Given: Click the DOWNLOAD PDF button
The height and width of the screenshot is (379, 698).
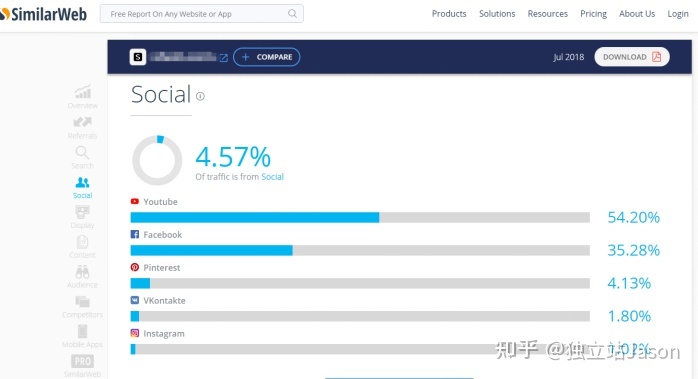Looking at the screenshot, I should point(632,57).
